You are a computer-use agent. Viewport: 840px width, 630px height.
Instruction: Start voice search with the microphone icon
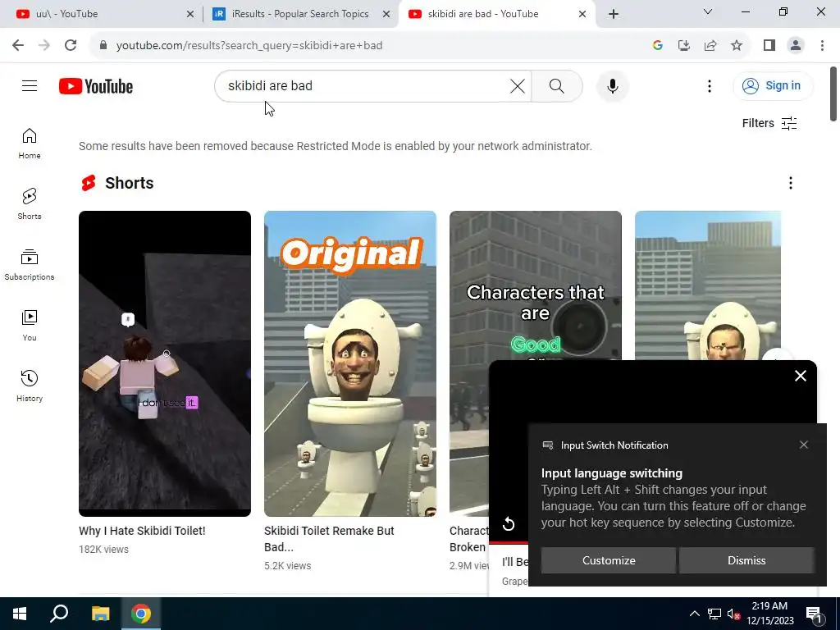pyautogui.click(x=612, y=85)
